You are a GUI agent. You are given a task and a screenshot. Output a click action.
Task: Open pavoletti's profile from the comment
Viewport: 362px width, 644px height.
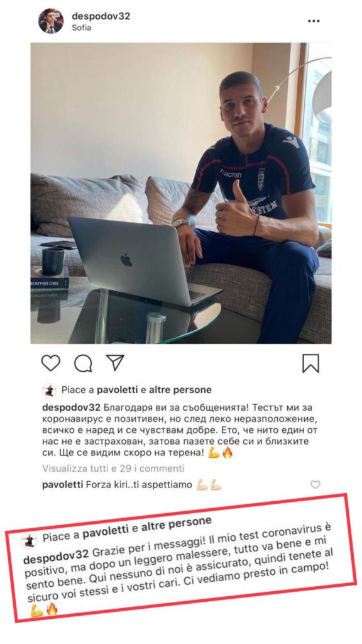click(63, 485)
